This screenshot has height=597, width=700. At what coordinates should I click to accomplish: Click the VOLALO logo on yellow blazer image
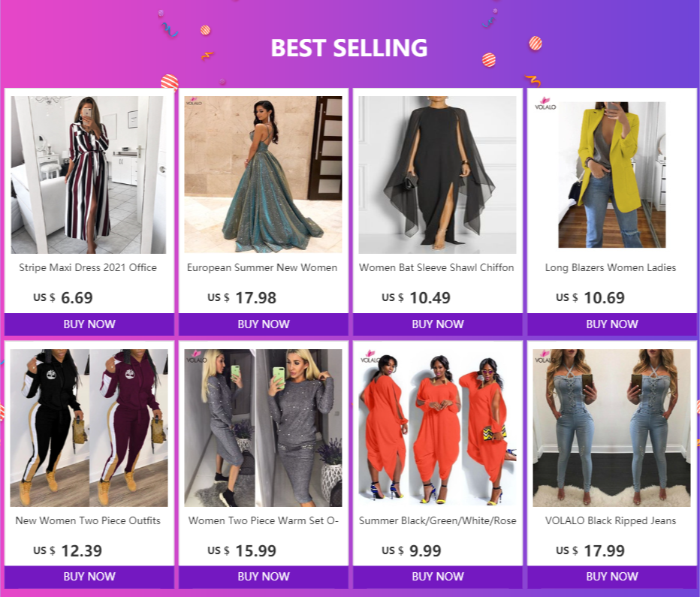click(545, 104)
